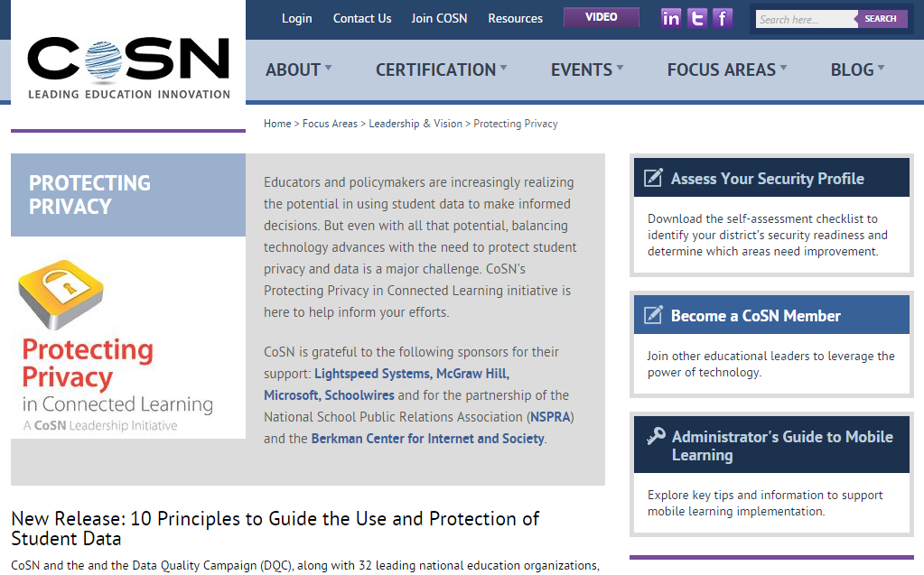Open the Facebook social icon
Screen dimensions: 924x575
(x=722, y=18)
